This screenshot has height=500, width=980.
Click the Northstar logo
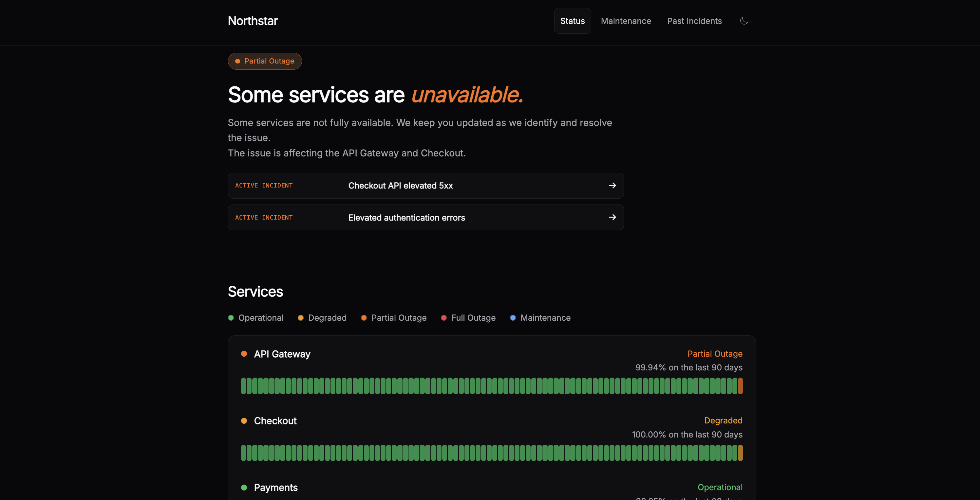[x=253, y=21]
